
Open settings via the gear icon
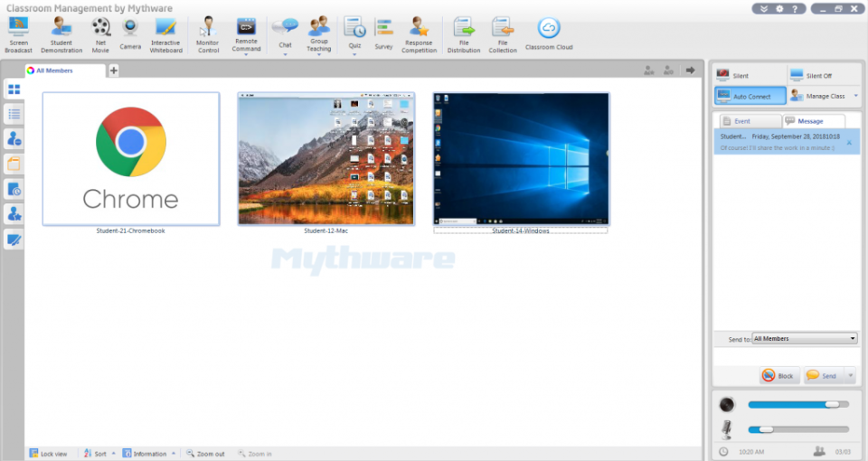click(779, 9)
